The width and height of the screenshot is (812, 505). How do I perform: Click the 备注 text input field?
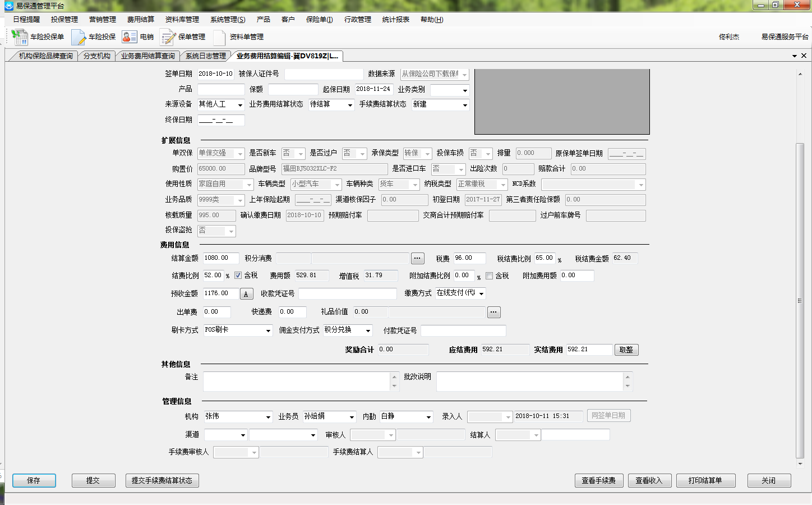[296, 382]
